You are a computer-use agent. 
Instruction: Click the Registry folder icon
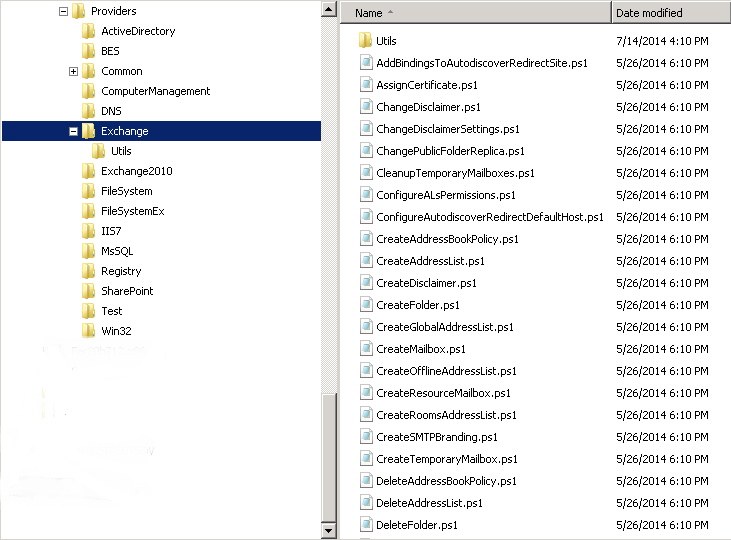coord(88,271)
